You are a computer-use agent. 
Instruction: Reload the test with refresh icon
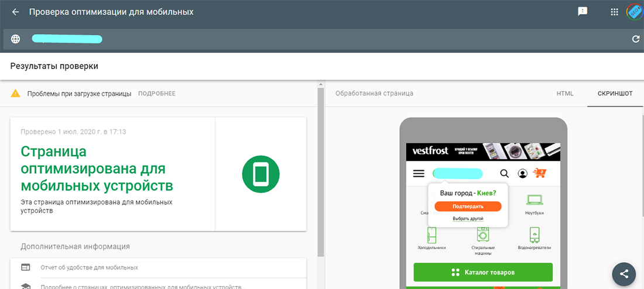click(x=635, y=39)
